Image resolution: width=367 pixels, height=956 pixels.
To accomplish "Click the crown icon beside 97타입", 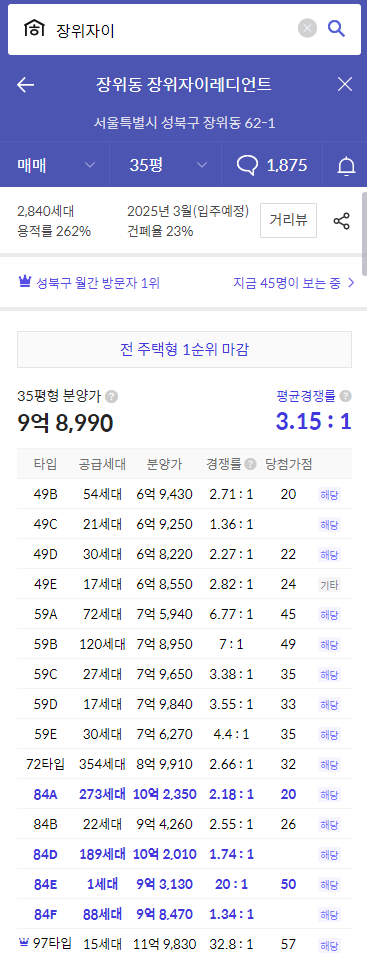I will point(25,943).
